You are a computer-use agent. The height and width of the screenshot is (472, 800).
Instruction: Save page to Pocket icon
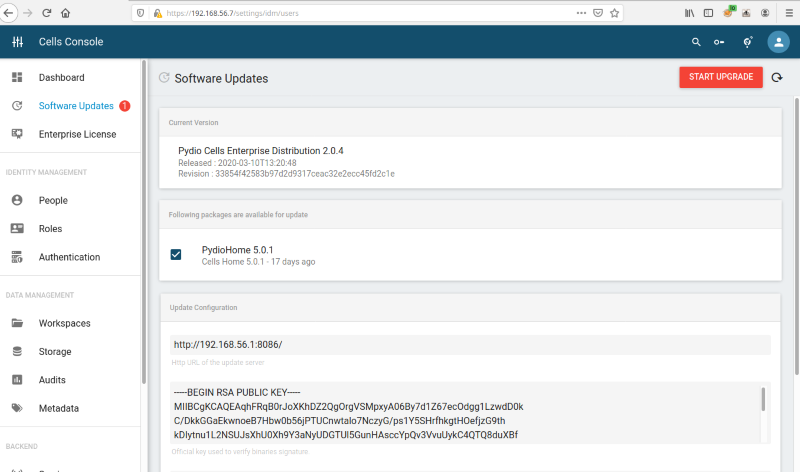598,13
